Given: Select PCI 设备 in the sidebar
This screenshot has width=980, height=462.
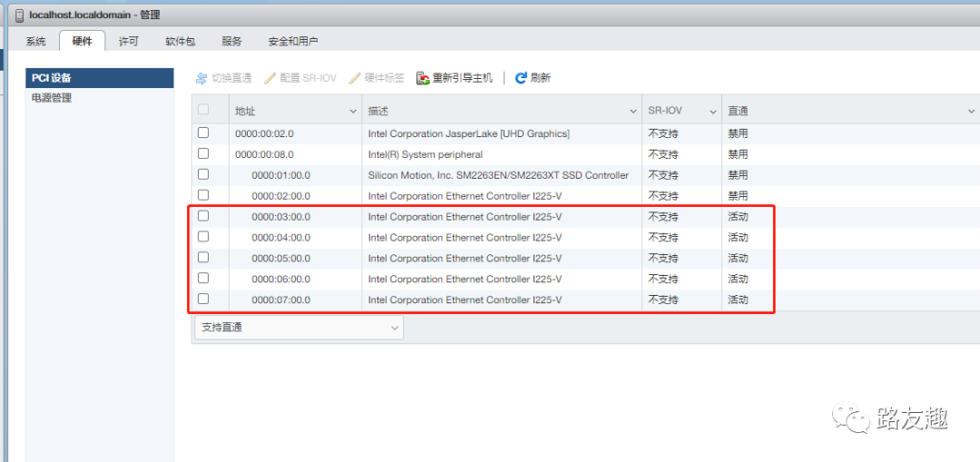Looking at the screenshot, I should click(100, 78).
